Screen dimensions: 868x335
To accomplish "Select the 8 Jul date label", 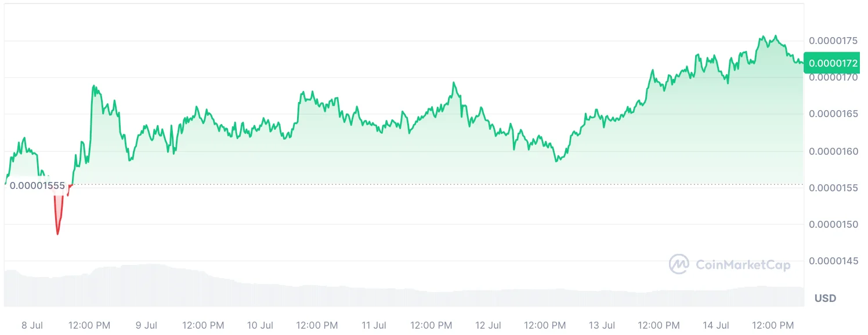I will [x=33, y=325].
